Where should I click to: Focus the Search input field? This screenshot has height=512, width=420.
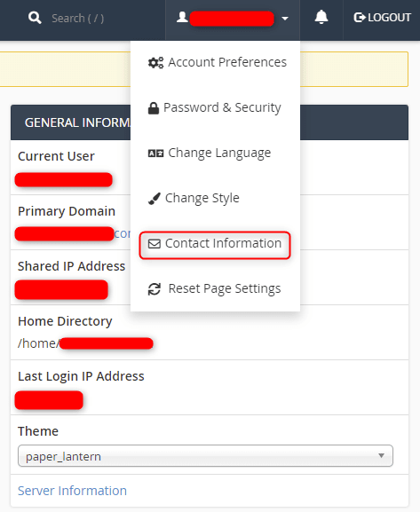click(x=78, y=19)
